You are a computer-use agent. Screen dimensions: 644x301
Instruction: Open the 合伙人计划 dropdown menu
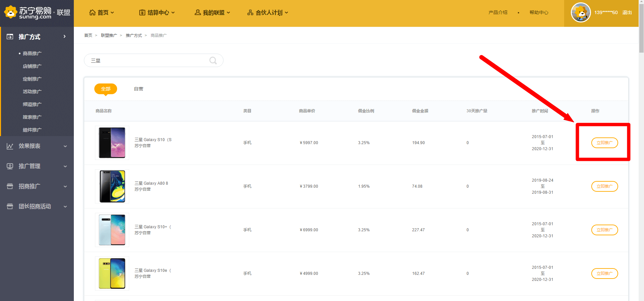click(268, 12)
